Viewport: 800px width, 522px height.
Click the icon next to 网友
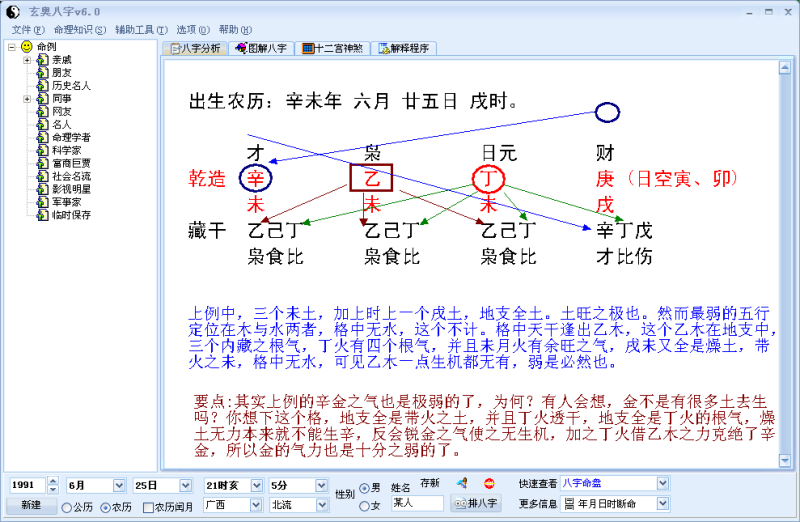point(42,112)
